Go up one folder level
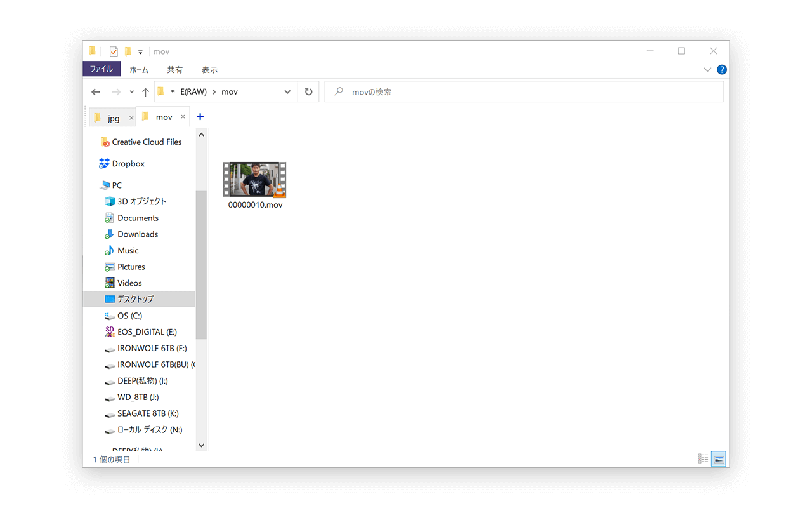Viewport: 812px width, 508px height. tap(145, 92)
